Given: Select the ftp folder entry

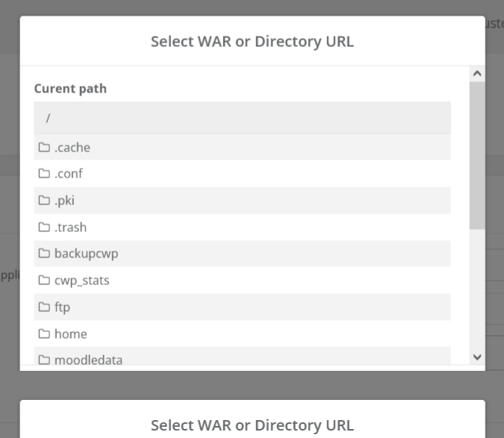Looking at the screenshot, I should pos(62,307).
